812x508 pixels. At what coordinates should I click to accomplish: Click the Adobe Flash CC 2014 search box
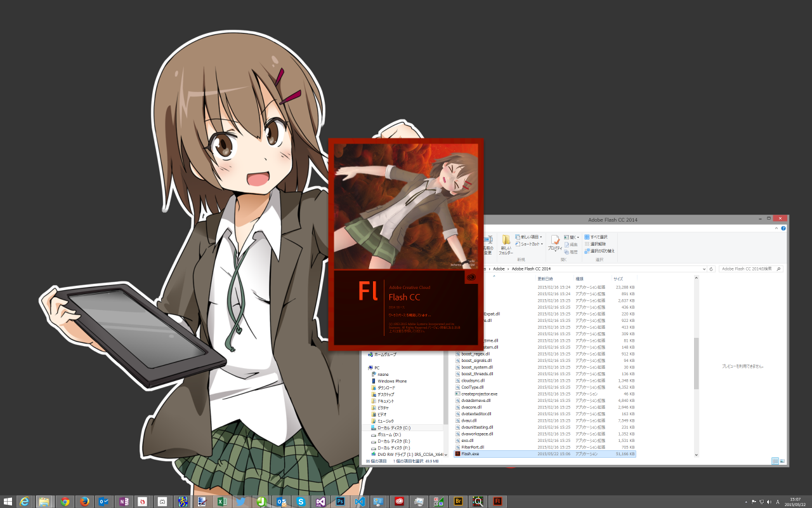coord(747,269)
